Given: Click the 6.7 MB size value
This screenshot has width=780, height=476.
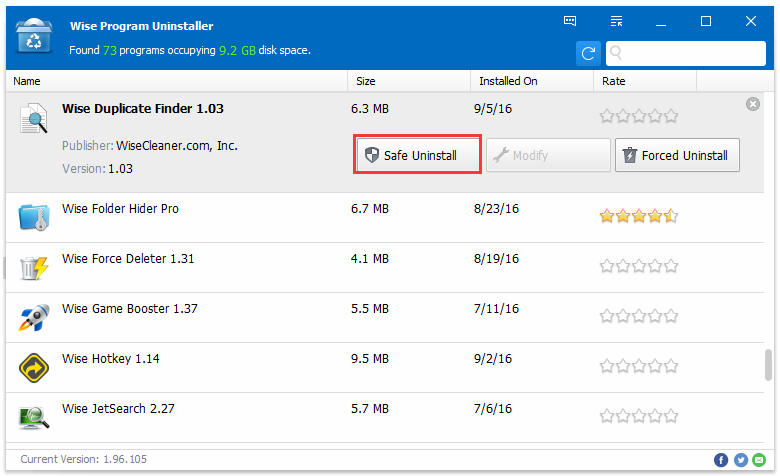Looking at the screenshot, I should point(370,209).
